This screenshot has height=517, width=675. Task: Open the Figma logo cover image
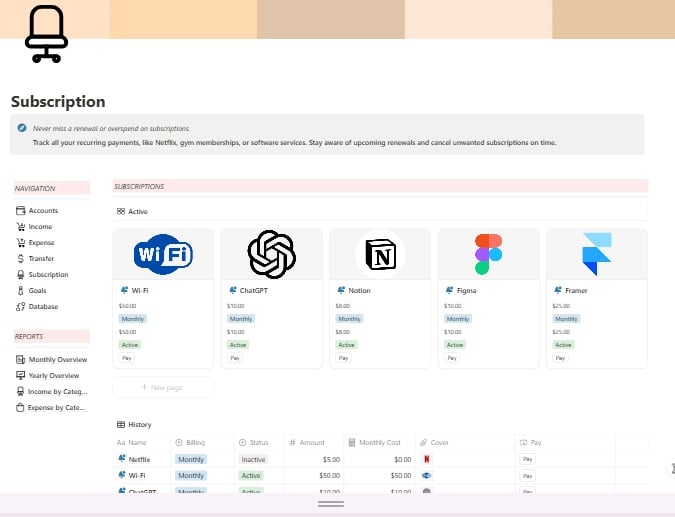tap(489, 254)
